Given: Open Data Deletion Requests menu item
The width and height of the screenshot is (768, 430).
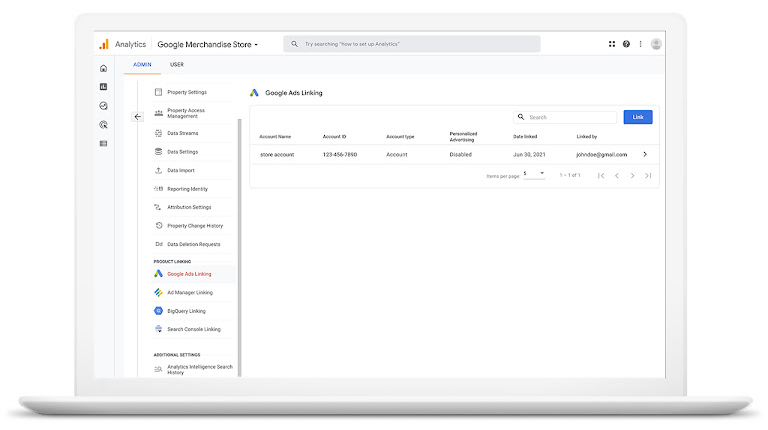Looking at the screenshot, I should pyautogui.click(x=192, y=244).
